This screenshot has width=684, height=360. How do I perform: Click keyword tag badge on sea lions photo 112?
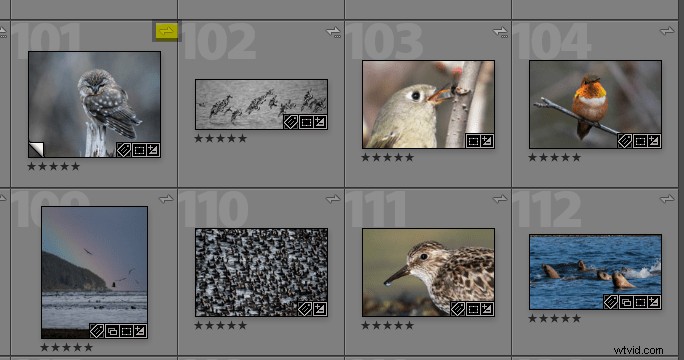point(611,302)
